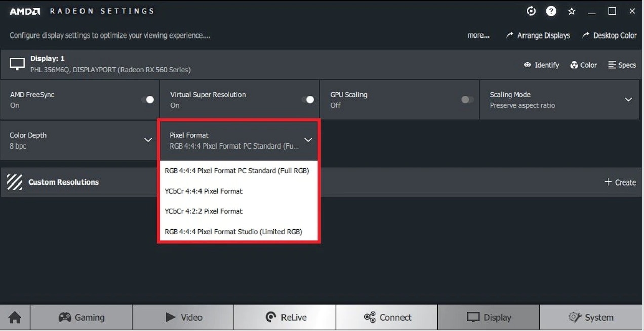This screenshot has height=331, width=644.
Task: Enable the GPU Scaling switch
Action: pos(467,100)
